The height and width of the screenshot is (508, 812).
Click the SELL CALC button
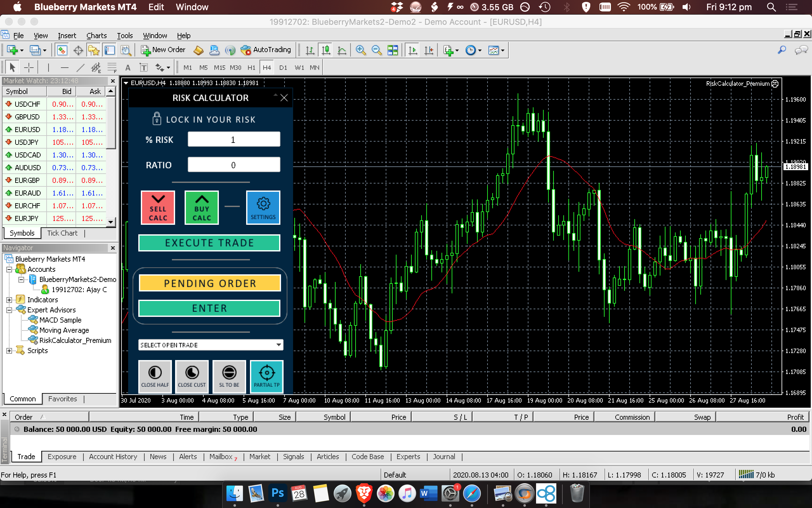(158, 208)
